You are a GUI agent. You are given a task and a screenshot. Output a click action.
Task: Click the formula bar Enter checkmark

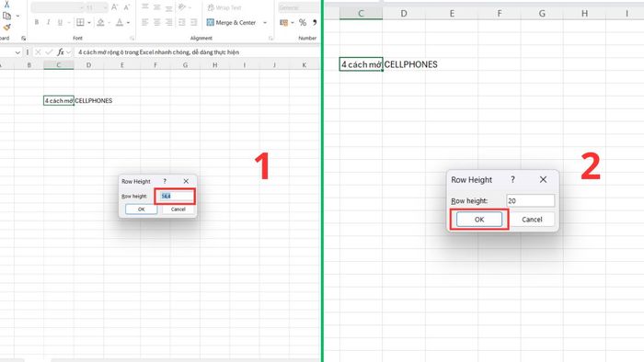tap(50, 52)
